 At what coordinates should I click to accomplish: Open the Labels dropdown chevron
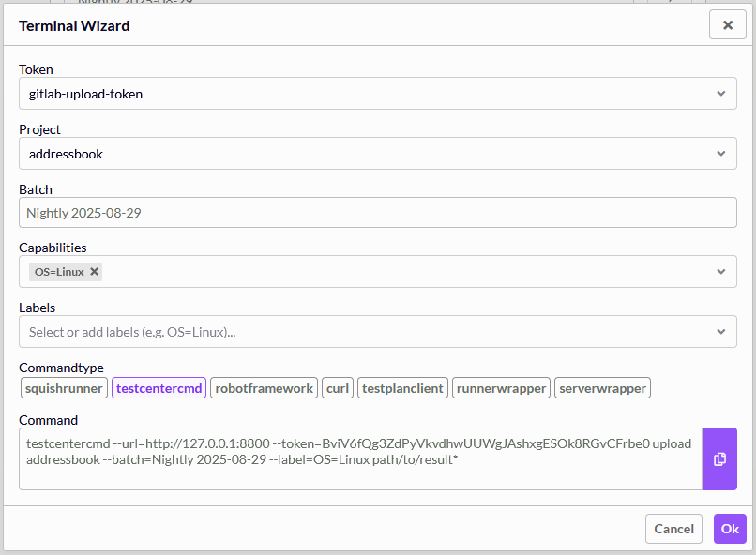click(720, 331)
